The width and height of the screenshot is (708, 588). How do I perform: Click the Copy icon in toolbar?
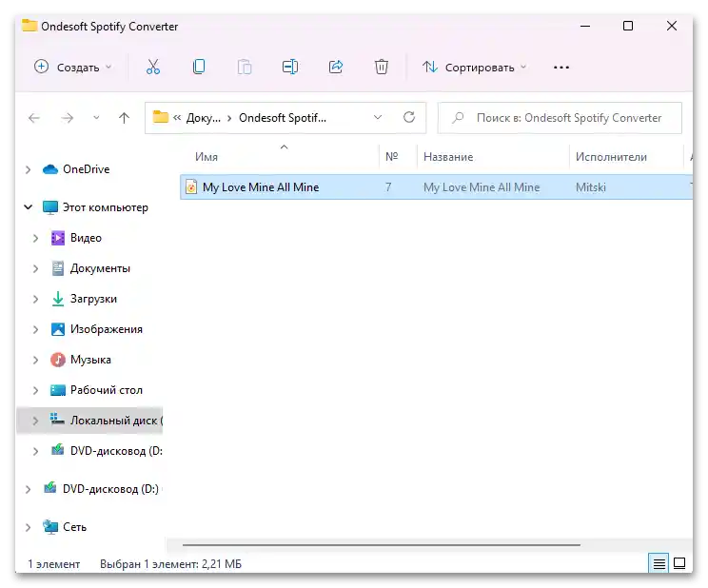(199, 67)
